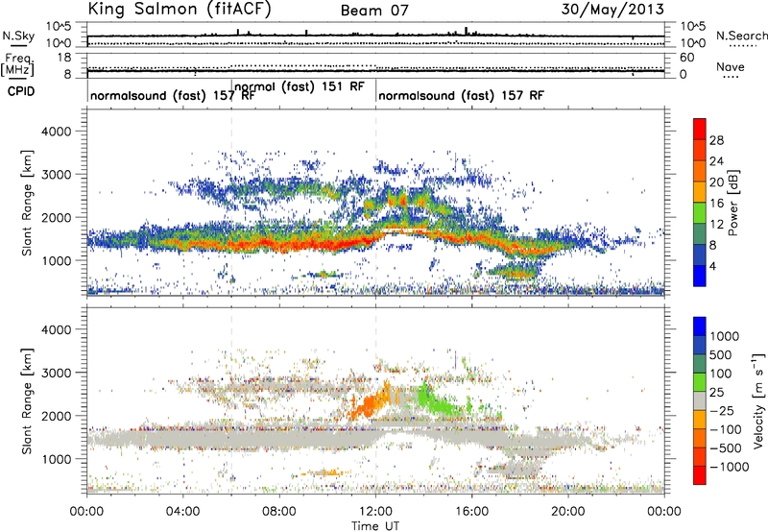Select the Beam 07 heading
This screenshot has height=532, width=768.
click(x=374, y=11)
